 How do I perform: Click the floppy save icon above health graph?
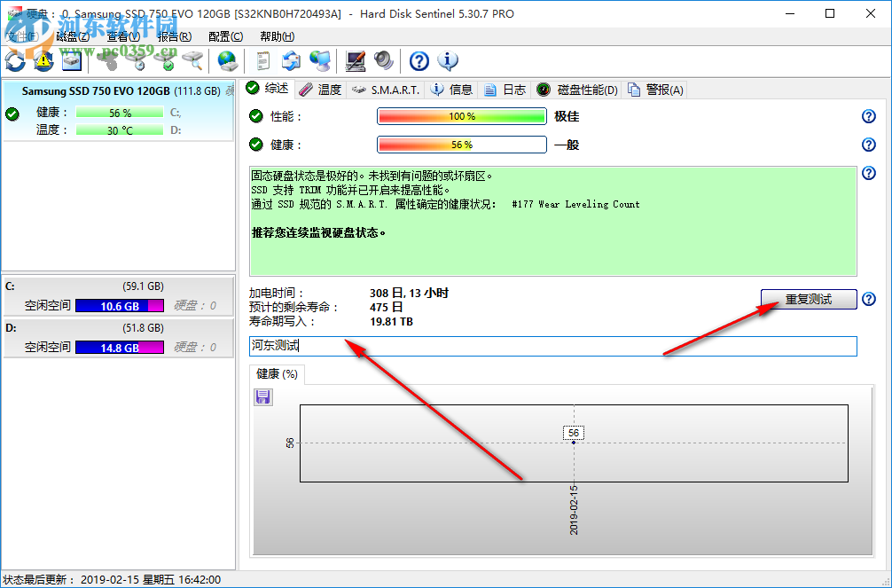pos(262,397)
